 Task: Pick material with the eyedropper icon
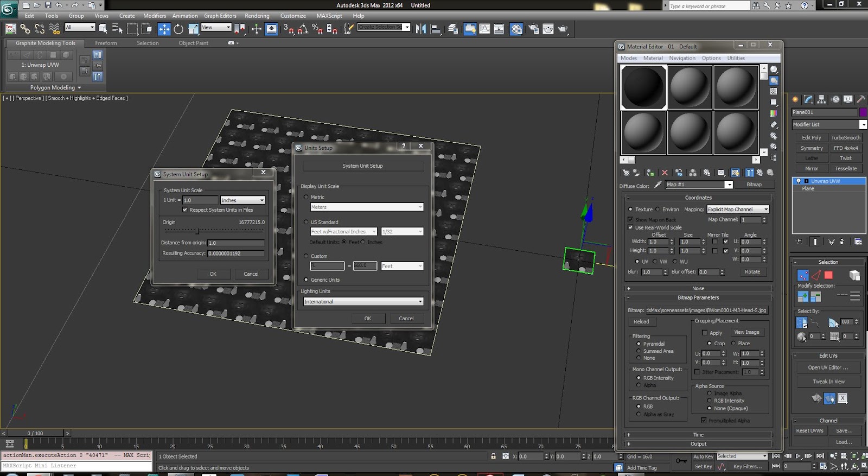click(x=658, y=185)
